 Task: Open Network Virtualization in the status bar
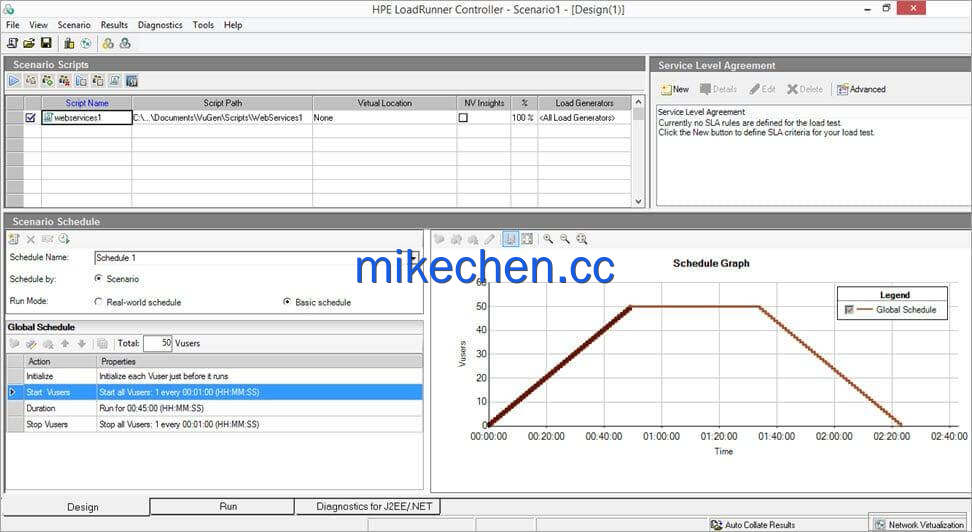(x=919, y=525)
